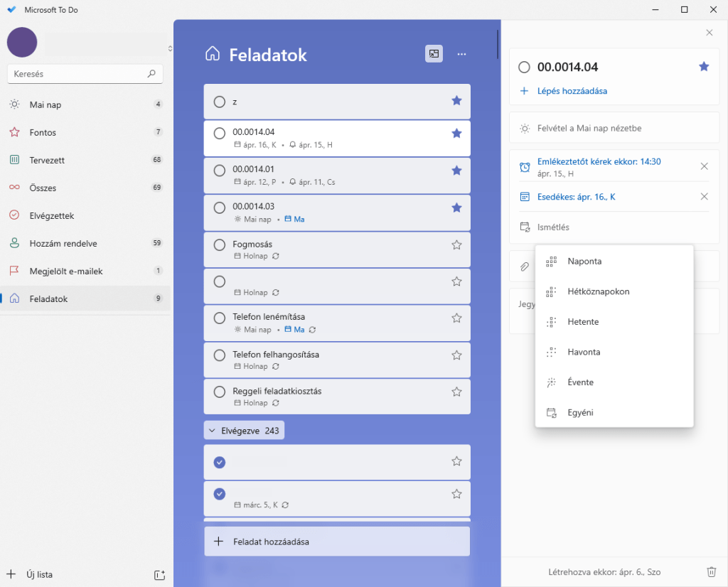
Task: Expand account switcher next to profile avatar
Action: pyautogui.click(x=170, y=48)
